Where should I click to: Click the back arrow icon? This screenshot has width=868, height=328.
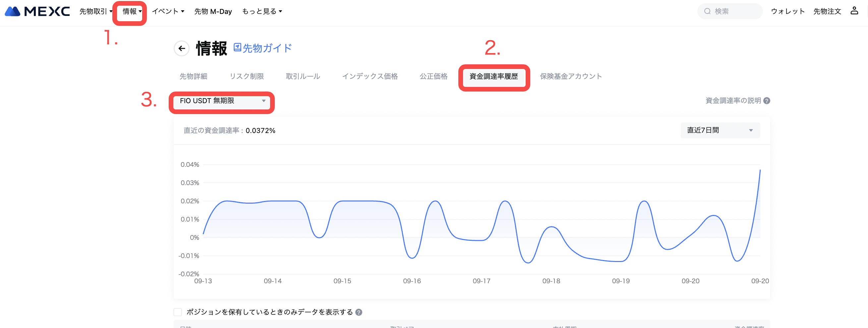182,48
